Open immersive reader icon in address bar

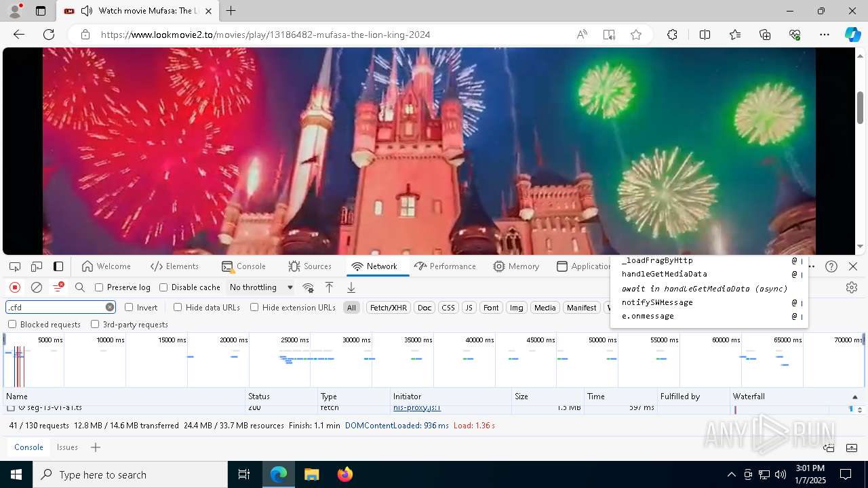[609, 35]
